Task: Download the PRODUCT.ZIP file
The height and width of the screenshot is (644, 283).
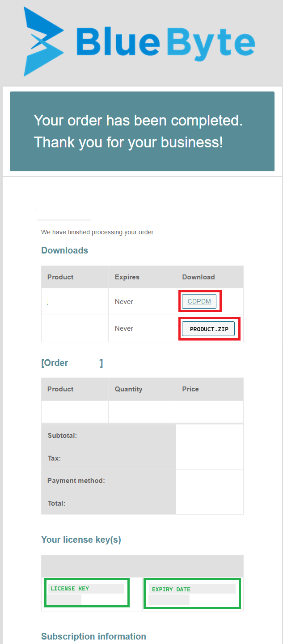Action: click(x=208, y=329)
